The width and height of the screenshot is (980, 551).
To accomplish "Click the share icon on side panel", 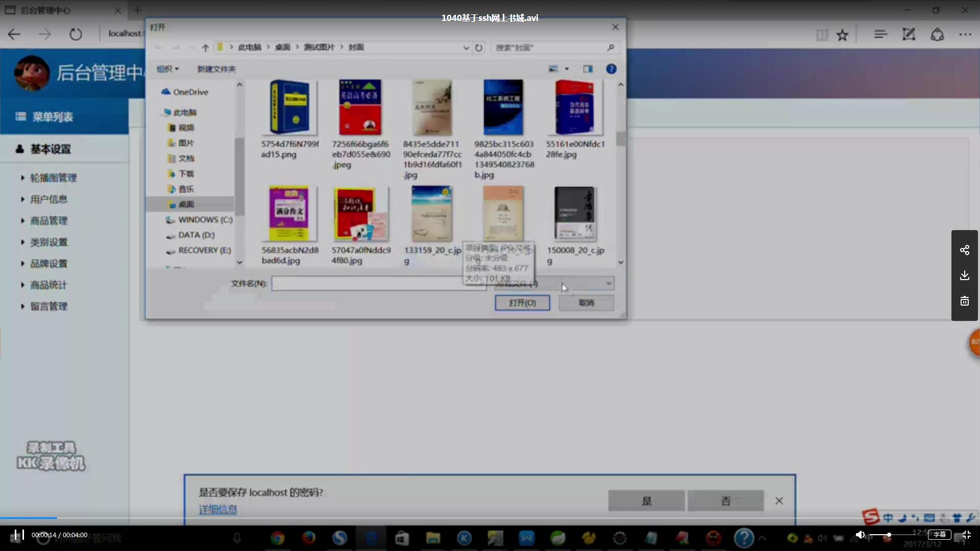I will pyautogui.click(x=964, y=250).
